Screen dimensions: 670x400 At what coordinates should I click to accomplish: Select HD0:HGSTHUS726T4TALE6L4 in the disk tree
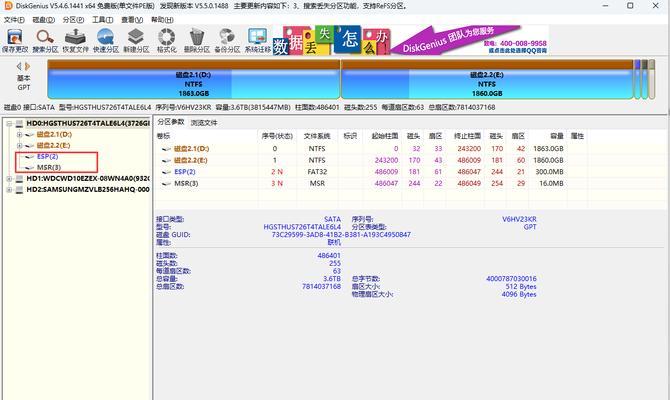(88, 124)
